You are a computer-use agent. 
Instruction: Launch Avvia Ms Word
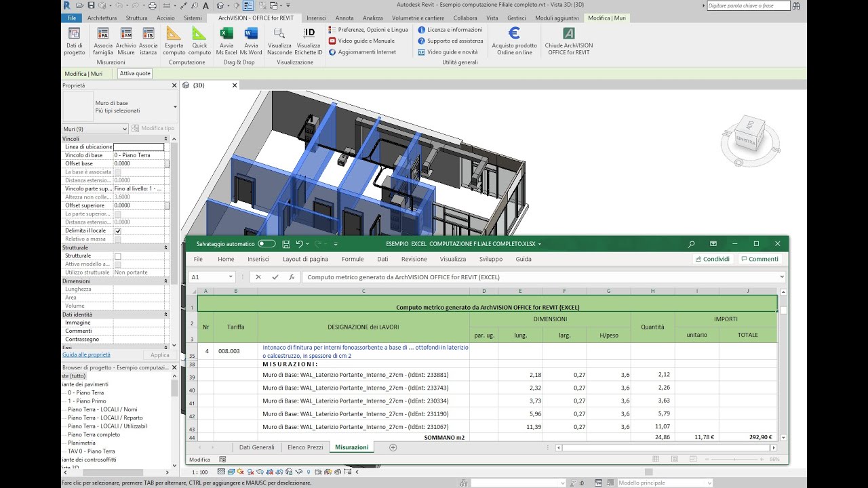[251, 41]
